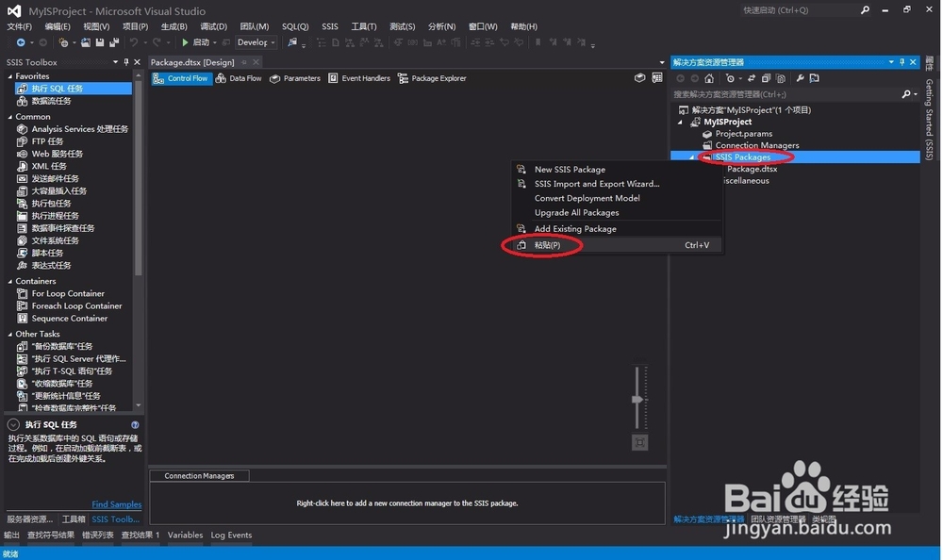Open the Find Samples link

(x=117, y=504)
